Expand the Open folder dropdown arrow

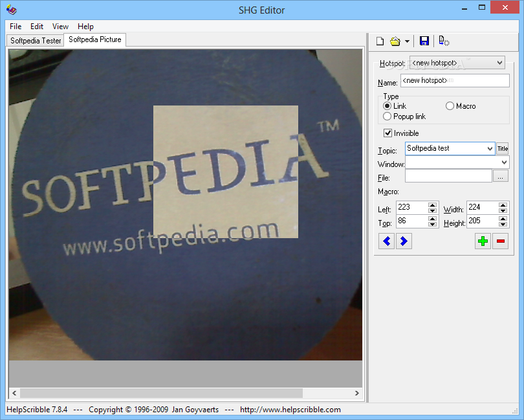click(x=407, y=41)
